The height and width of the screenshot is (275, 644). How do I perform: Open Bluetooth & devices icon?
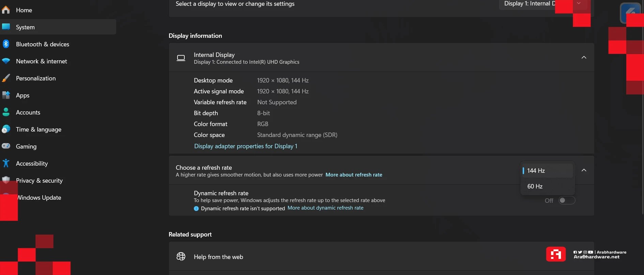click(6, 44)
